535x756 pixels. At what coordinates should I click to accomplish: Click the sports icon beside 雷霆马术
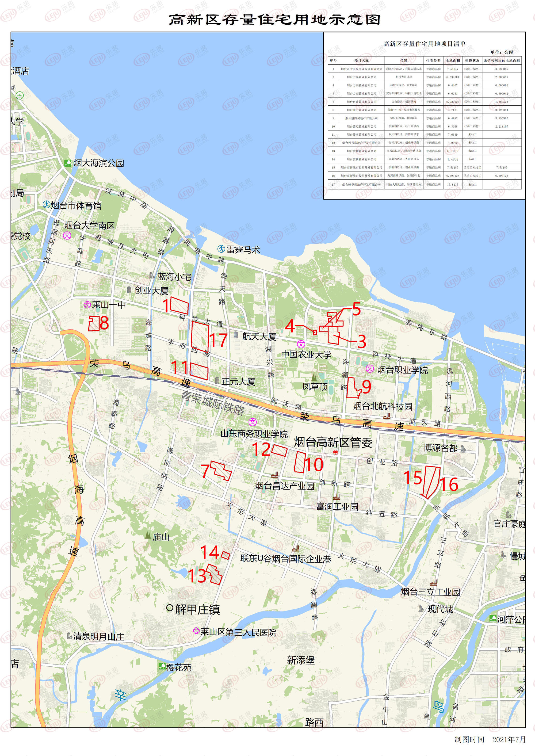221,249
